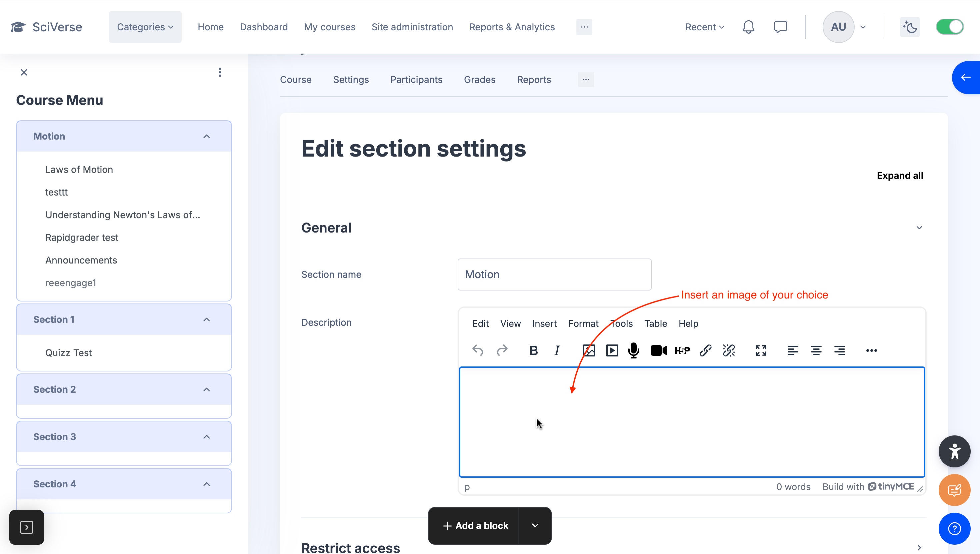The height and width of the screenshot is (554, 980).
Task: Click the insert image icon in editor toolbar
Action: point(589,350)
